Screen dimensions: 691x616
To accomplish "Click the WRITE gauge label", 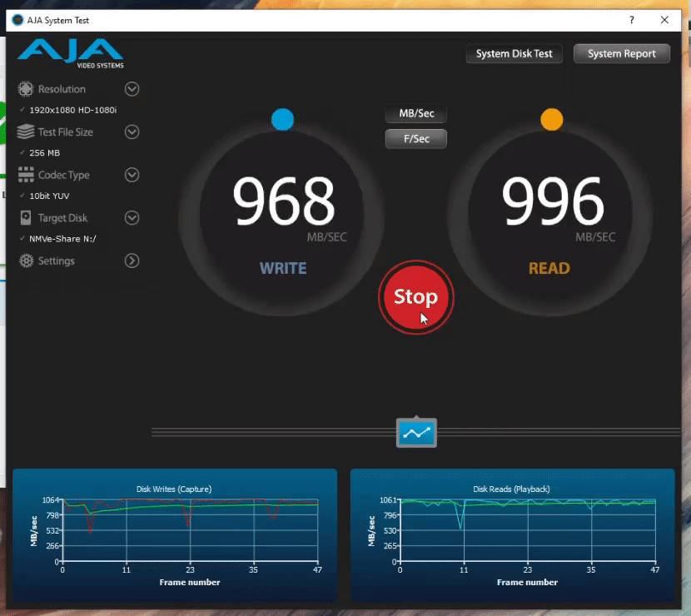I will coord(283,268).
